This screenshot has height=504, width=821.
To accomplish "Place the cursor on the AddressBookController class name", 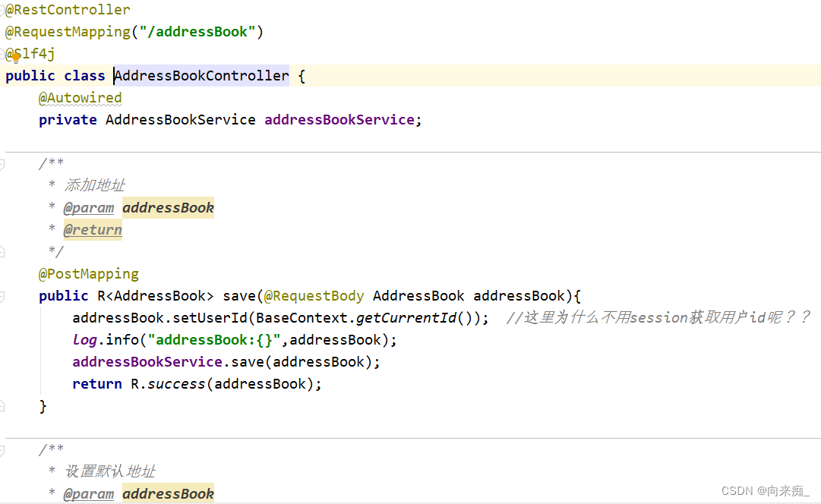I will pos(201,76).
